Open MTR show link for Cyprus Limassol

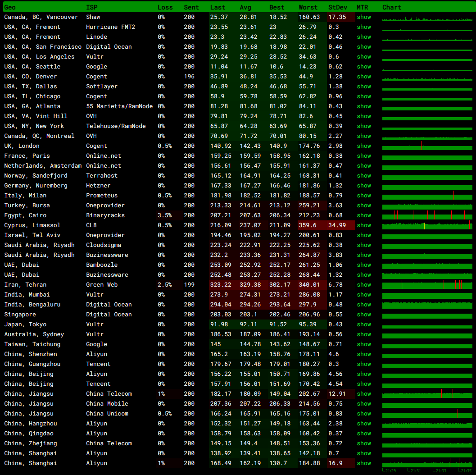[x=364, y=225]
